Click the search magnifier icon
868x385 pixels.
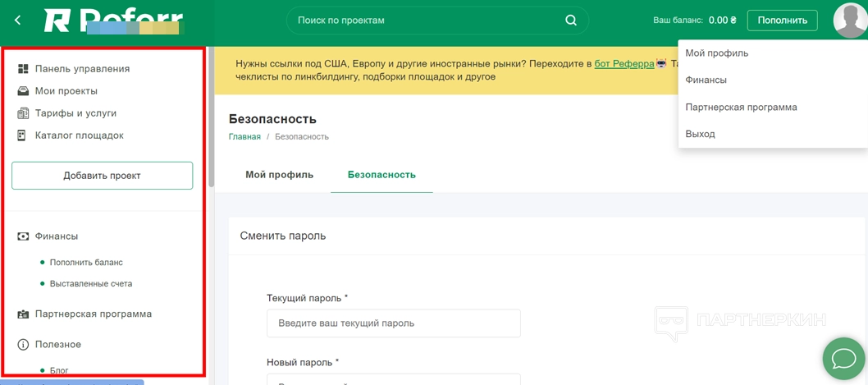[571, 21]
